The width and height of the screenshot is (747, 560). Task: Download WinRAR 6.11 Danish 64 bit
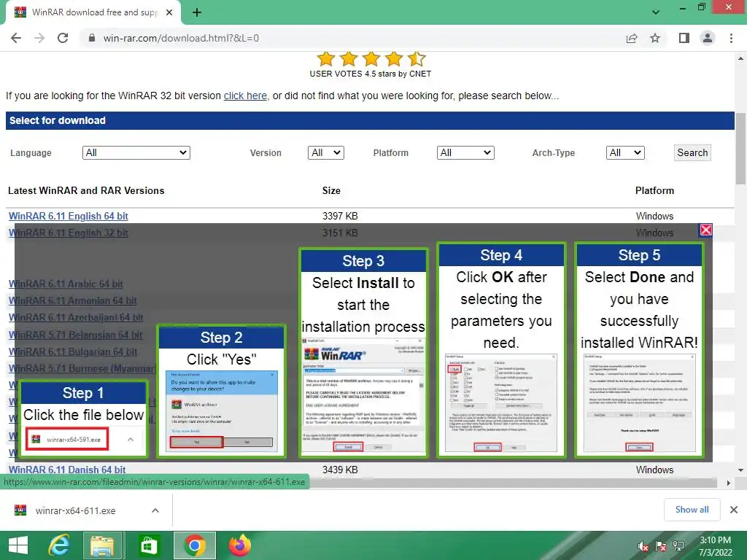coord(67,470)
